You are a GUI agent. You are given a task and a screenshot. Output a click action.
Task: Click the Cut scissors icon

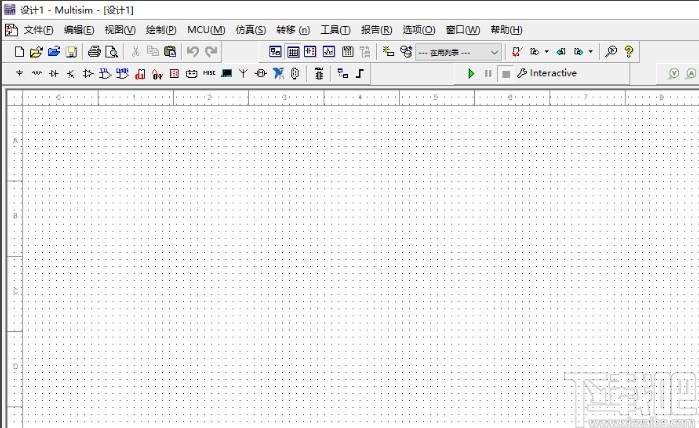(135, 52)
